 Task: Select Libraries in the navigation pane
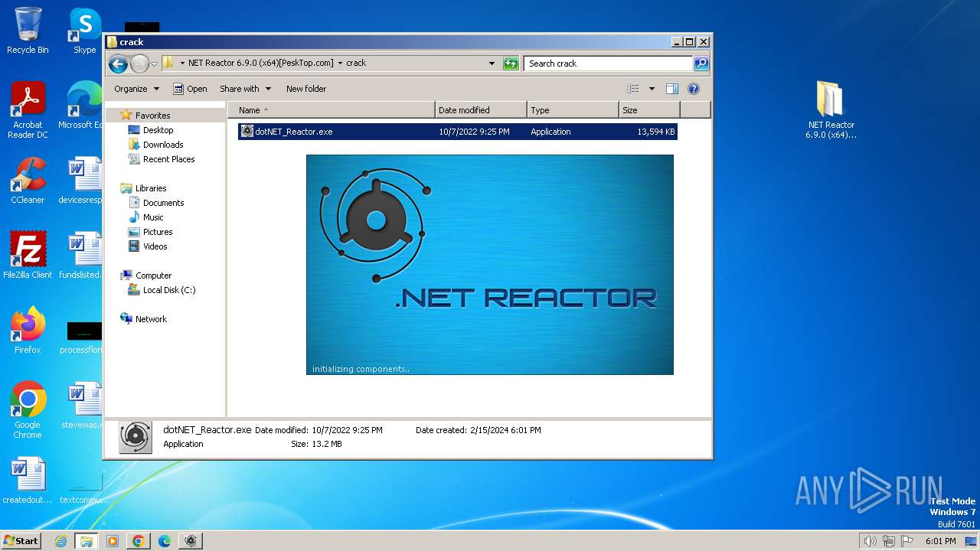tap(151, 188)
